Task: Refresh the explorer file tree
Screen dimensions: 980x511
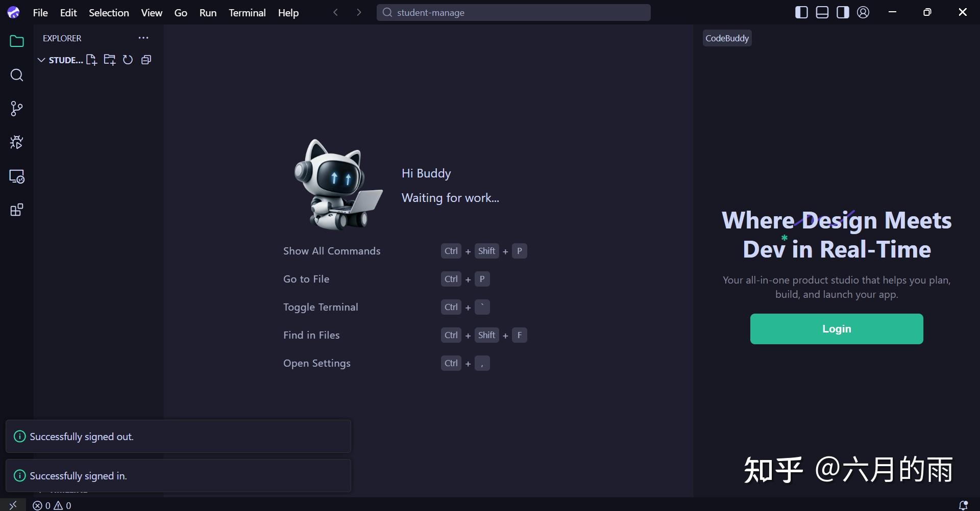Action: coord(127,60)
